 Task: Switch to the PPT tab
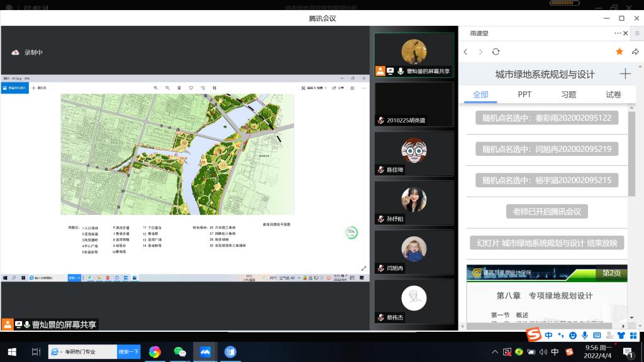click(x=525, y=94)
